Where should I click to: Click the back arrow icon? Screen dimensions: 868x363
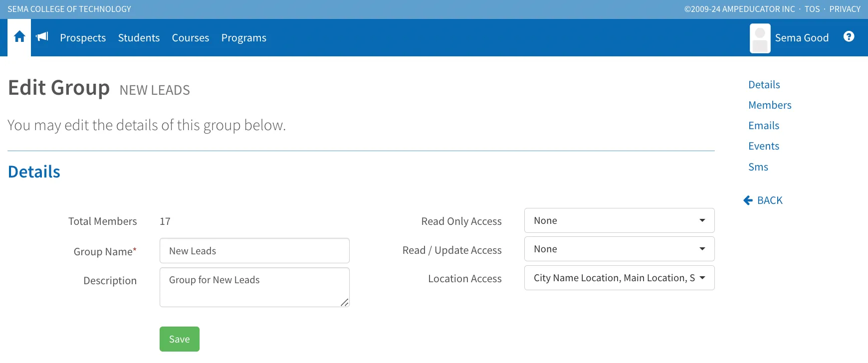point(748,200)
